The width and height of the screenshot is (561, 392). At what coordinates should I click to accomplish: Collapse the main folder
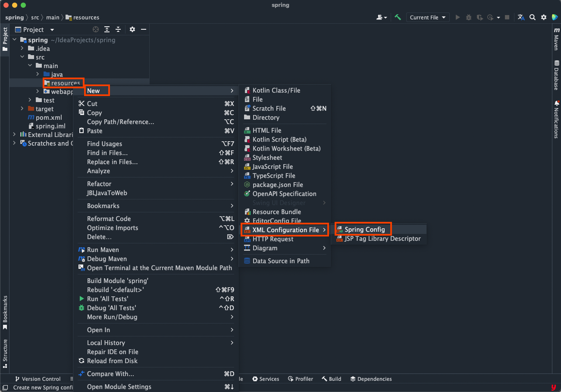pos(30,65)
